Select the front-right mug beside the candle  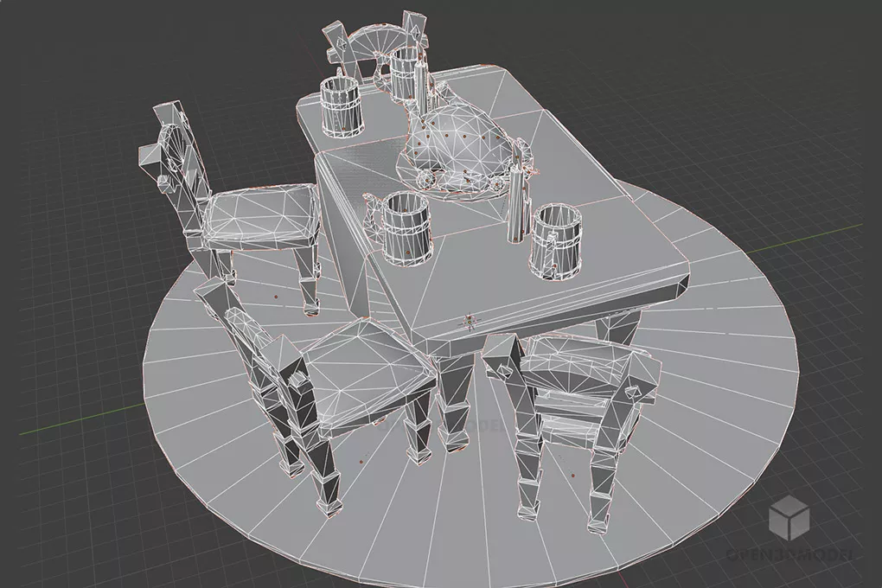pyautogui.click(x=556, y=242)
